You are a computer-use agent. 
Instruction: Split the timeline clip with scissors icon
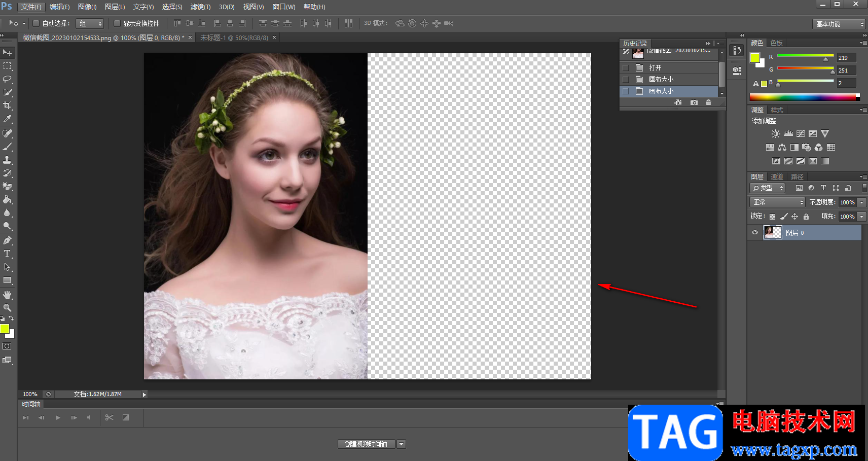tap(109, 417)
